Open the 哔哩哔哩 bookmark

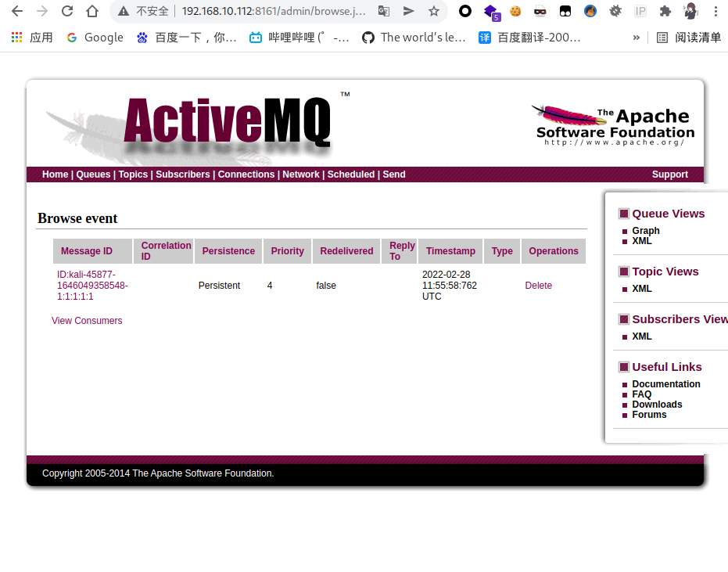pyautogui.click(x=299, y=38)
